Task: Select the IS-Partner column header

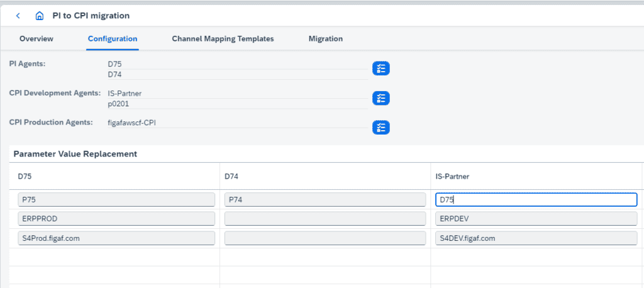Action: (x=452, y=176)
